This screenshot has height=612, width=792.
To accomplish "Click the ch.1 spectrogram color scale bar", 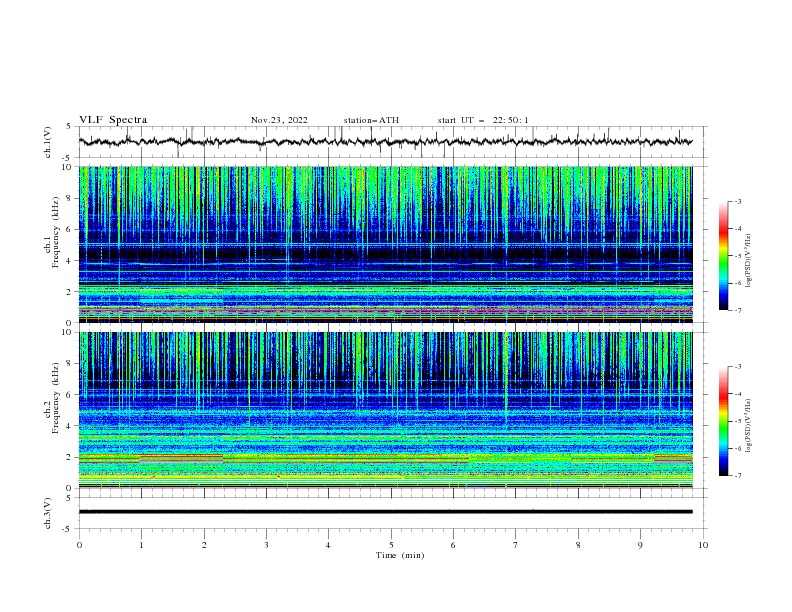I will [x=724, y=256].
